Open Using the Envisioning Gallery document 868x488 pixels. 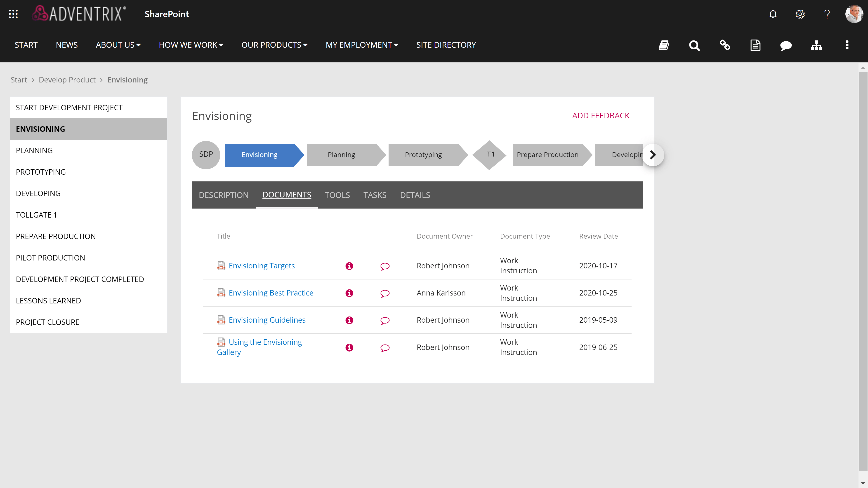(x=259, y=347)
